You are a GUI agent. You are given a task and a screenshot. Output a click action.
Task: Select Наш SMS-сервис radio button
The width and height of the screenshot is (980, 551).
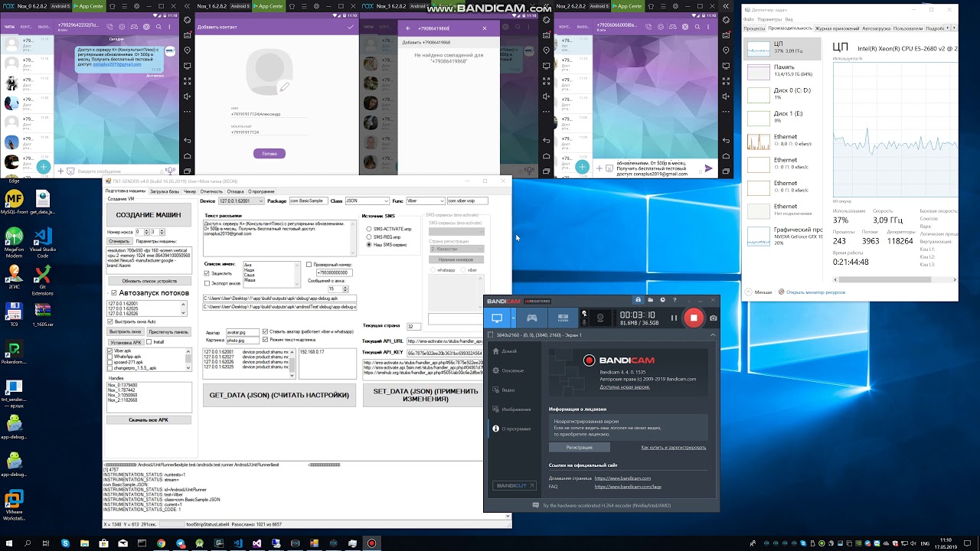pyautogui.click(x=369, y=245)
